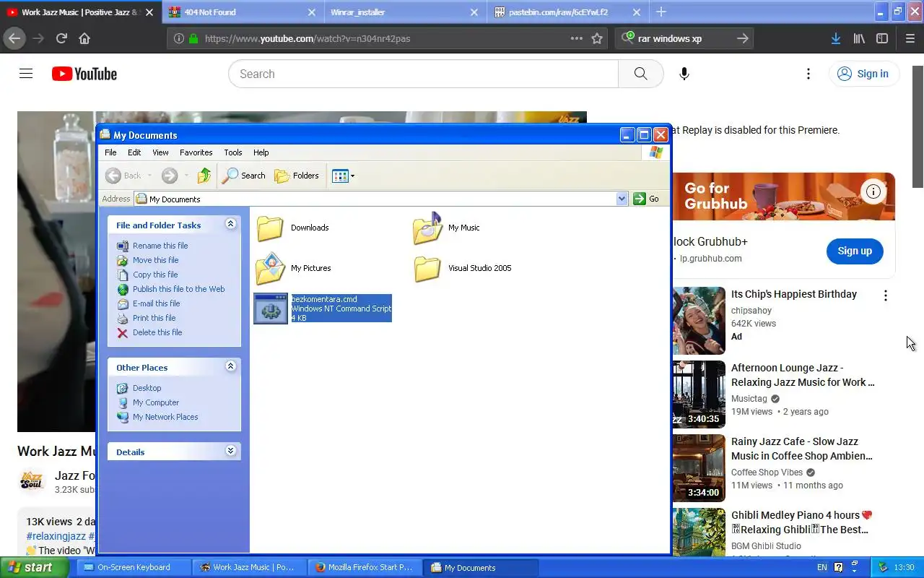Open Firefox home page icon
This screenshot has width=924, height=578.
pyautogui.click(x=84, y=38)
